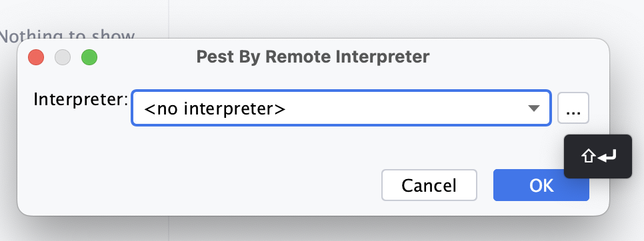Show interpreter list via triangle arrow
This screenshot has height=241, width=644.
pyautogui.click(x=533, y=109)
